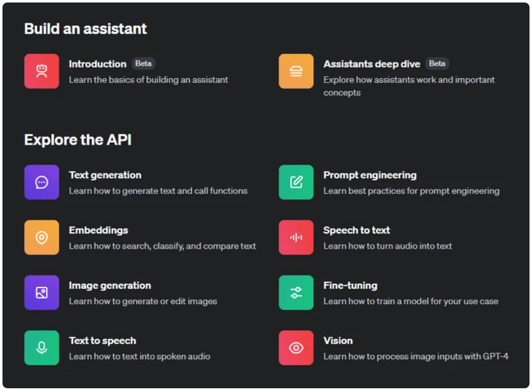Image resolution: width=532 pixels, height=392 pixels.
Task: Open the purple Image generation icon
Action: click(42, 293)
